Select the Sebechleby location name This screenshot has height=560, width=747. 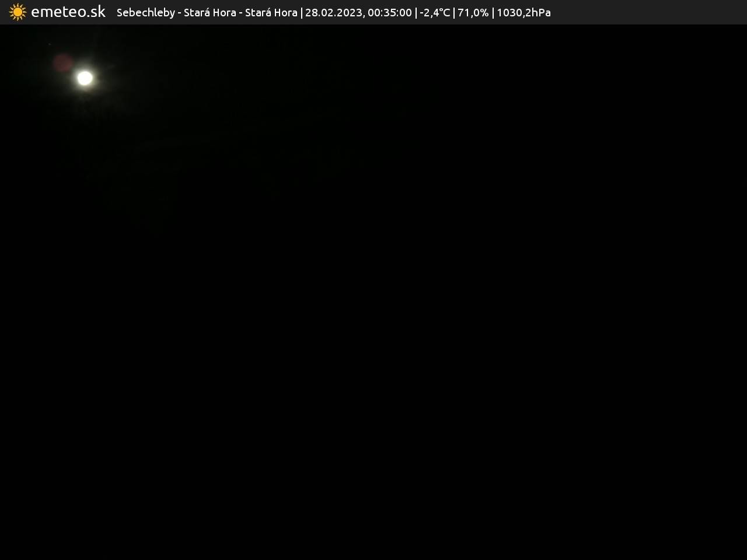(x=145, y=13)
